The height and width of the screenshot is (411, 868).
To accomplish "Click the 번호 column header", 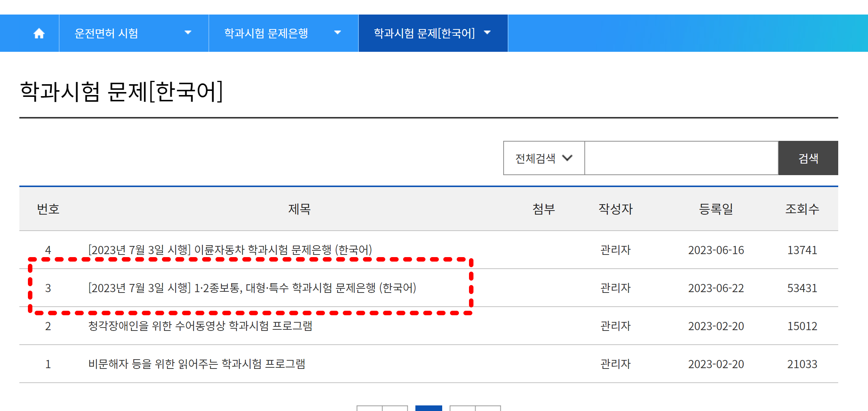I will (x=48, y=209).
